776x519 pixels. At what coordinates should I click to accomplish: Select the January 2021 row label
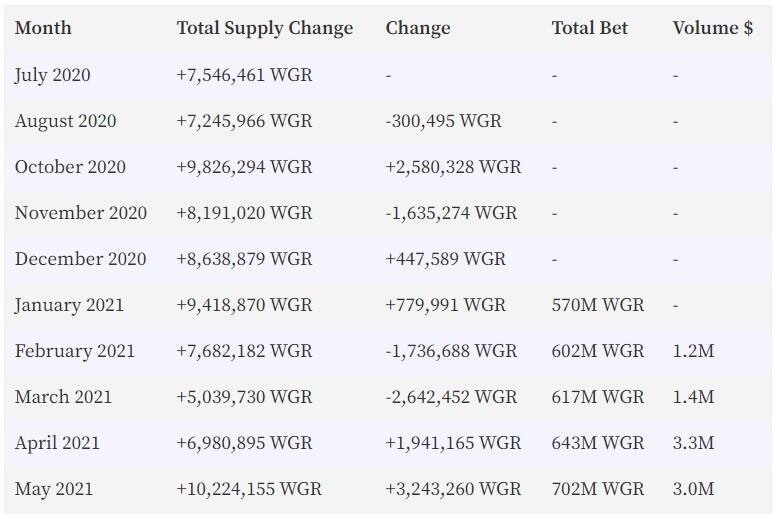click(x=69, y=305)
